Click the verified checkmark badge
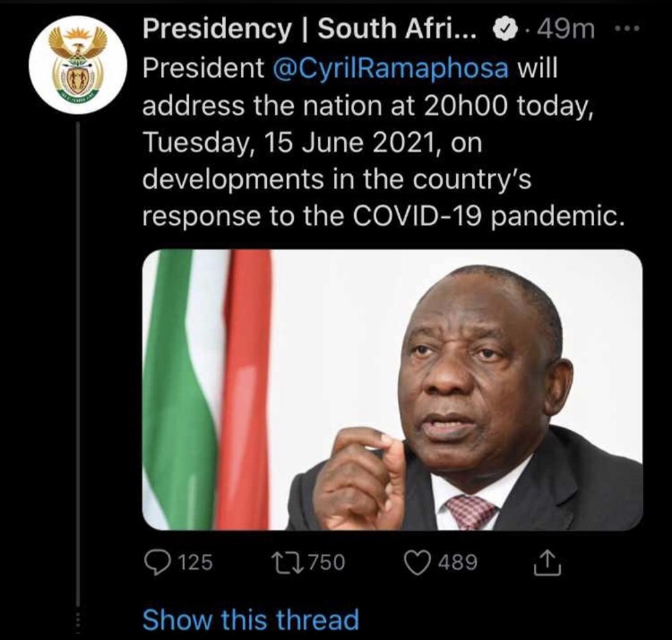This screenshot has width=672, height=640. (x=505, y=30)
